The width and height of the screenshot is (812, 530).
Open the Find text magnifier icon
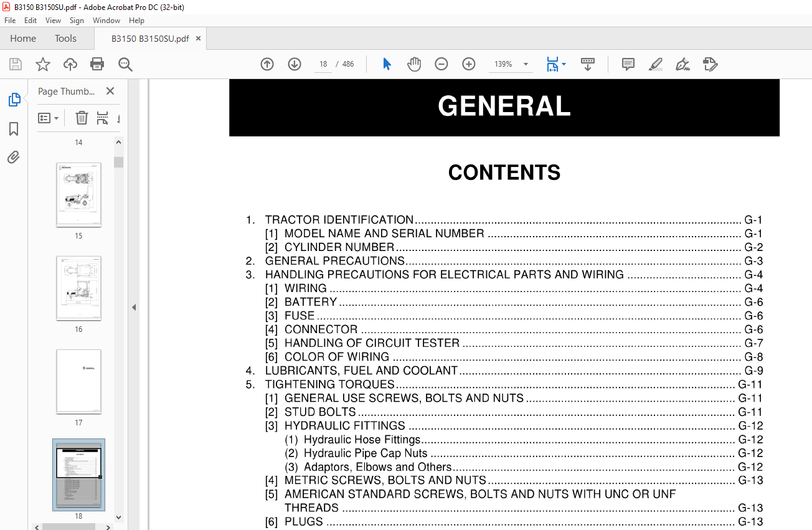[x=126, y=64]
